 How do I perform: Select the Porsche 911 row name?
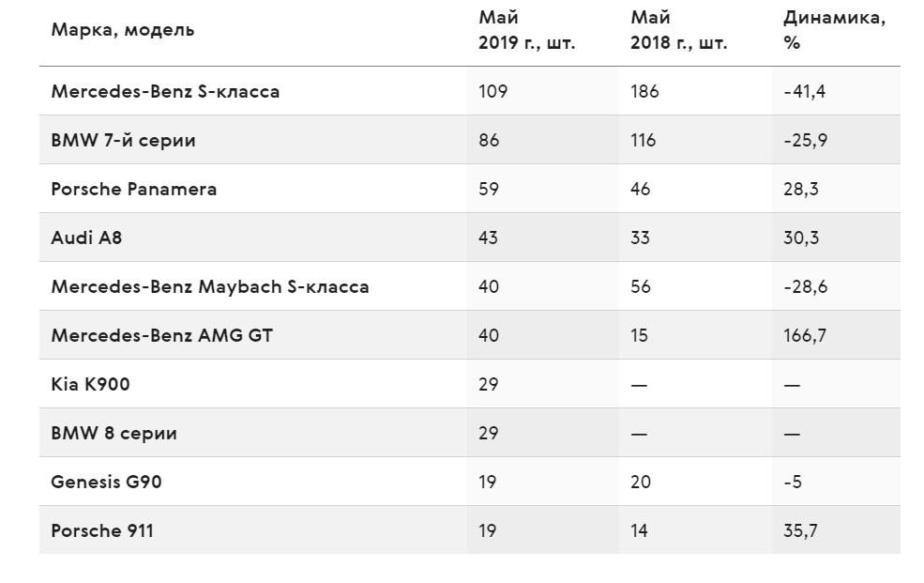102,530
